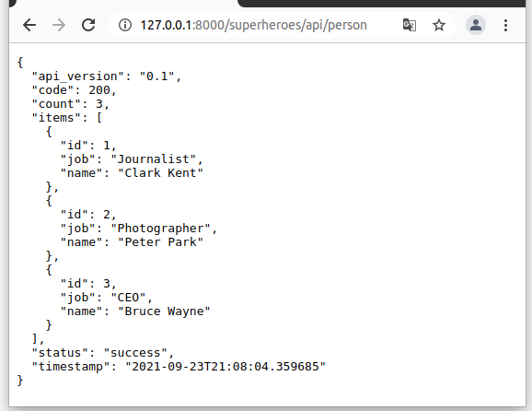Screen dimensions: 532x411
Task: Focus the address bar URL field
Action: pyautogui.click(x=253, y=25)
